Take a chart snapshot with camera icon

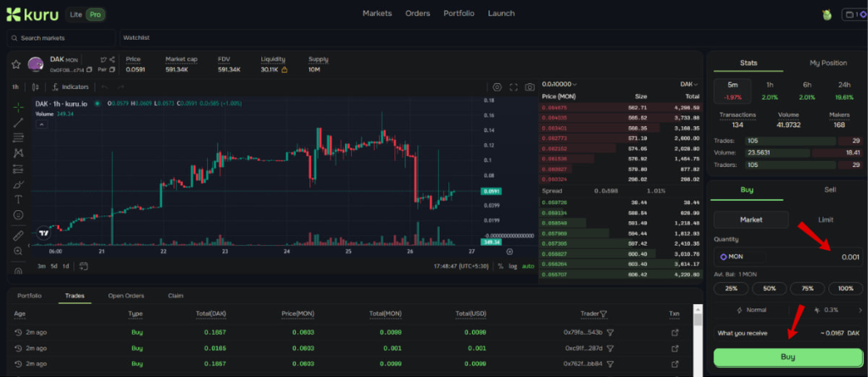529,87
